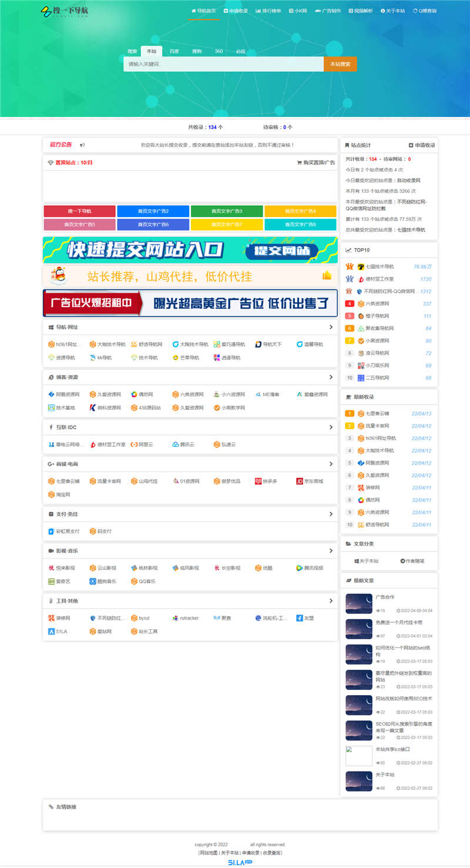Screen dimensions: 470x868
Task: Select the 本站 search mode
Action: point(151,51)
